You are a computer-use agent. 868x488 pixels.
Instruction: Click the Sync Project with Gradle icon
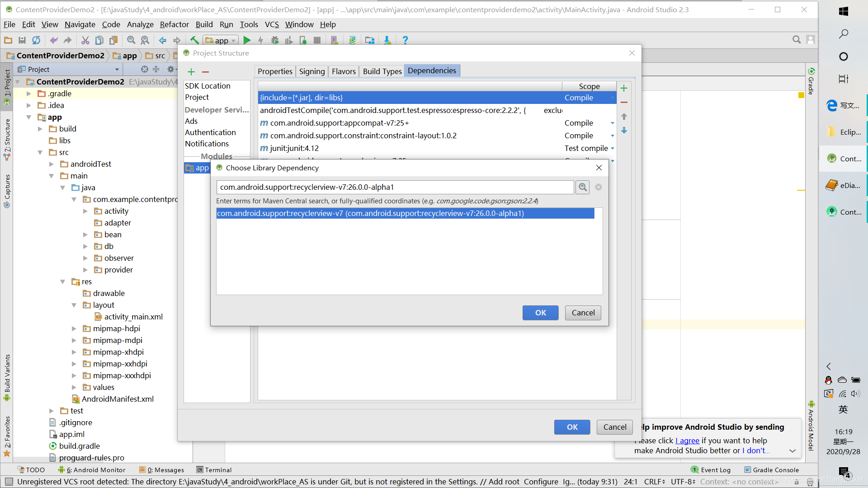pyautogui.click(x=352, y=40)
